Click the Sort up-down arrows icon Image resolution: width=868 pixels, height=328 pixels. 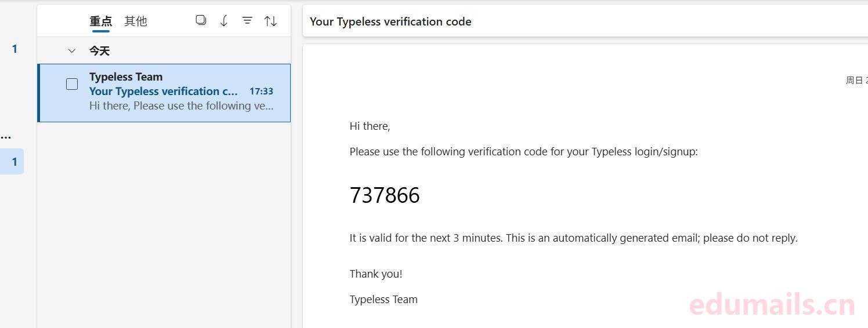[270, 21]
